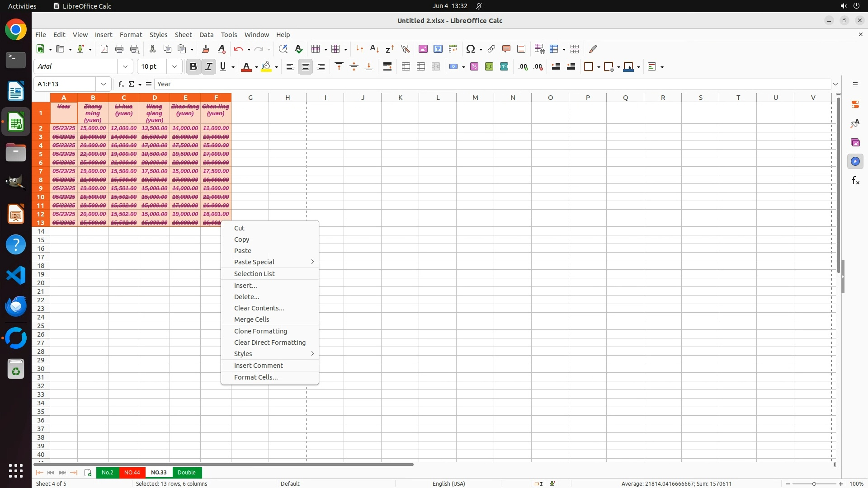Click the Clone Formatting paintbrush icon
Image resolution: width=868 pixels, height=488 pixels.
click(206, 49)
